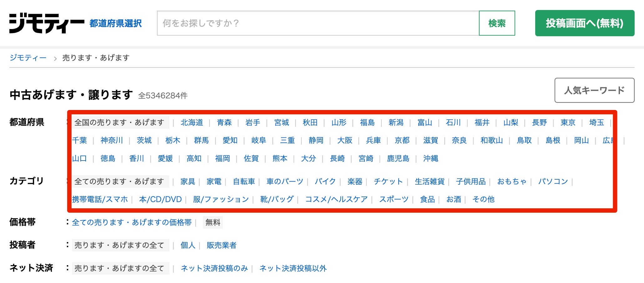Open 人気キーワード popular keywords
This screenshot has height=283, width=644.
click(594, 90)
